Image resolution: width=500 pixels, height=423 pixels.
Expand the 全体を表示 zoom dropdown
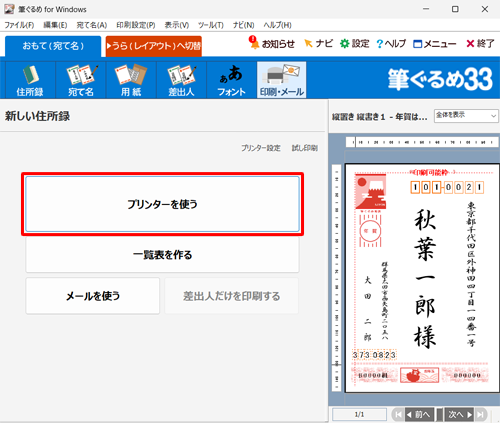(466, 116)
